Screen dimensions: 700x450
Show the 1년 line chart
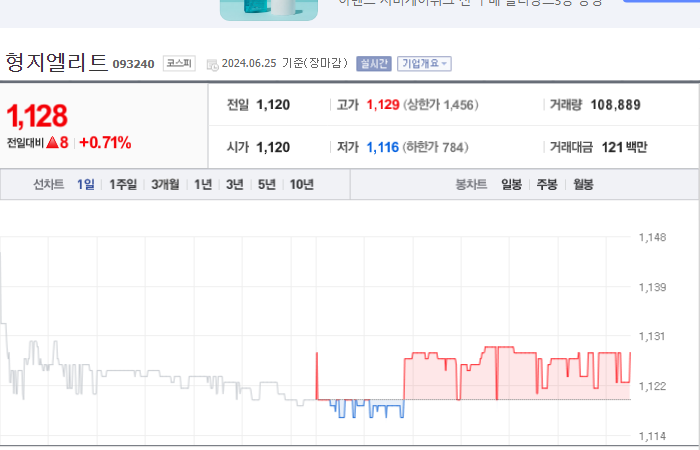pyautogui.click(x=203, y=184)
